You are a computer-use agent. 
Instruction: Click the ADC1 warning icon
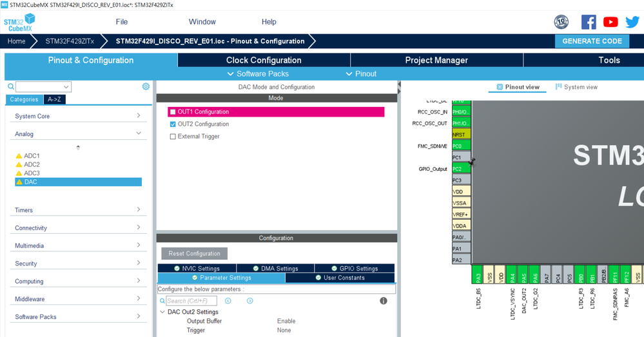[x=19, y=156]
